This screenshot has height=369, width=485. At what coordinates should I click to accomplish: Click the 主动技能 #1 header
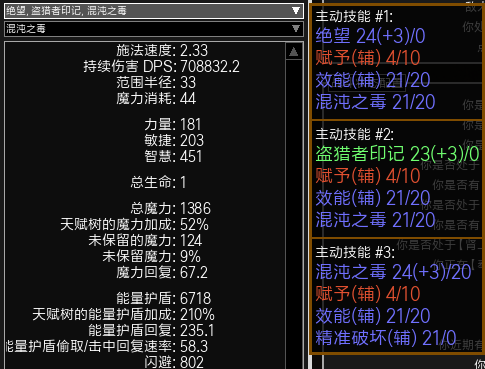[x=354, y=16]
